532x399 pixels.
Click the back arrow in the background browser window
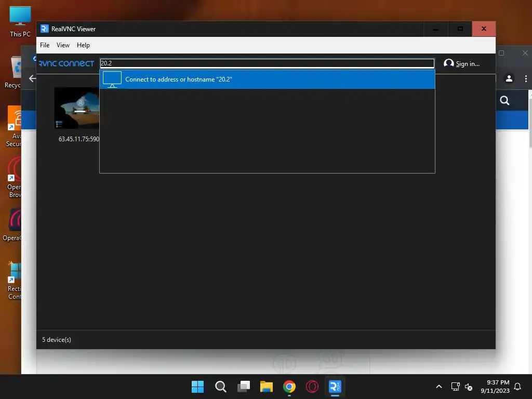click(32, 78)
